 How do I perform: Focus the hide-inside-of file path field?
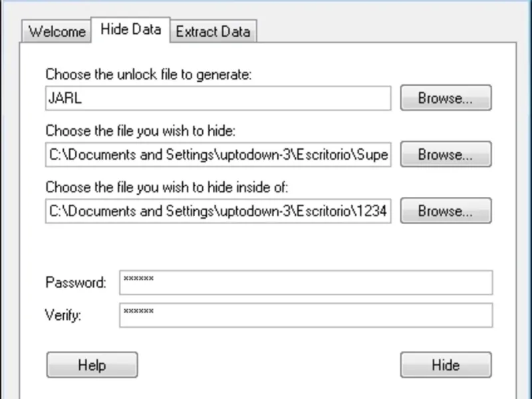point(218,211)
